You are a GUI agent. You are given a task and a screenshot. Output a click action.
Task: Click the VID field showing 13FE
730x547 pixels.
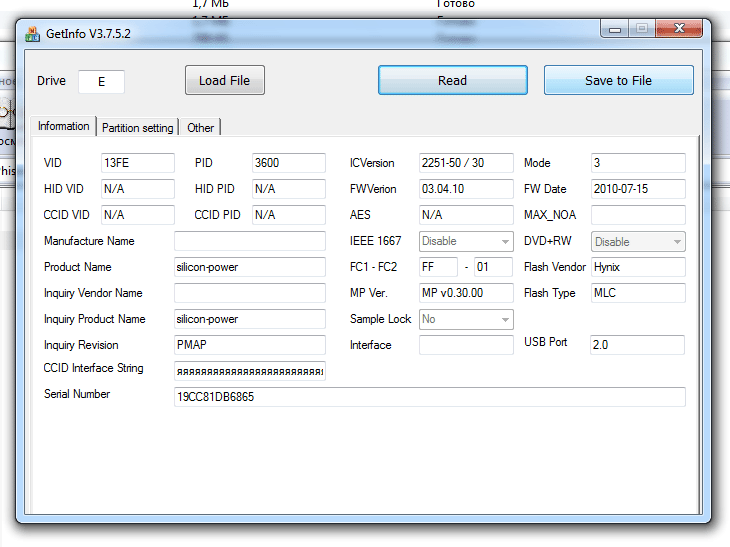click(x=137, y=163)
